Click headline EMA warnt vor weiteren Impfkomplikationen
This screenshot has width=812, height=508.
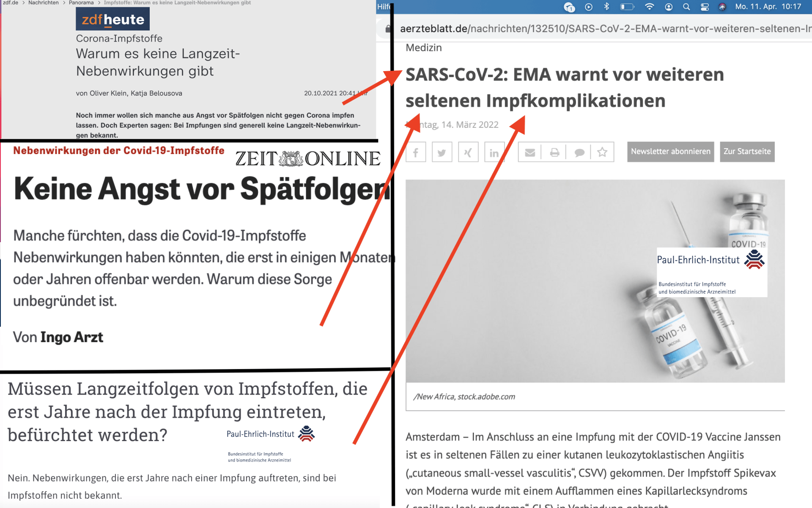pyautogui.click(x=565, y=88)
